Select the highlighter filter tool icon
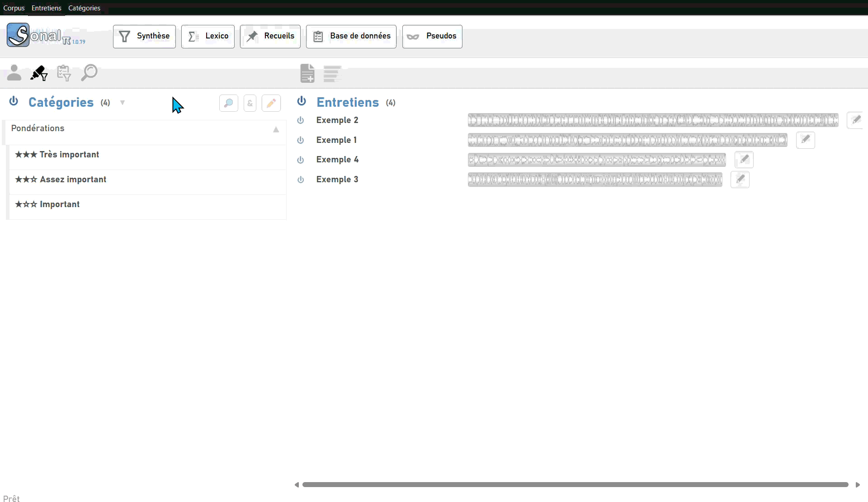Screen dimensions: 868x502 click(39, 73)
